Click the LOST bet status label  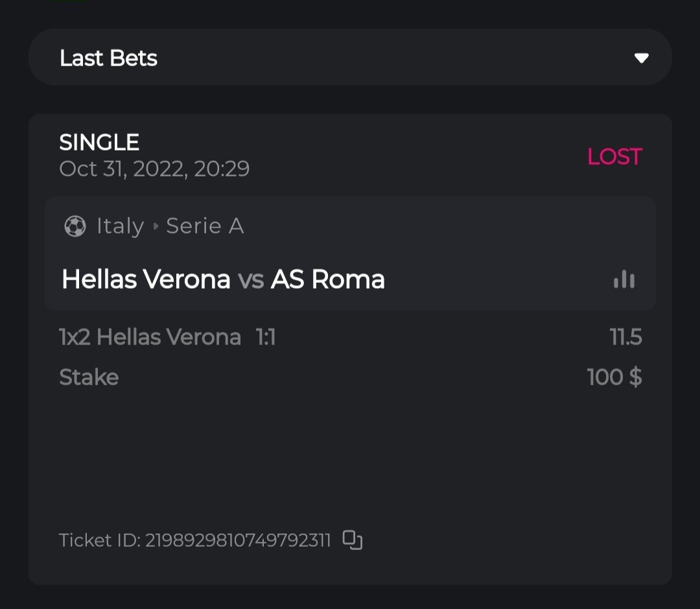point(614,156)
